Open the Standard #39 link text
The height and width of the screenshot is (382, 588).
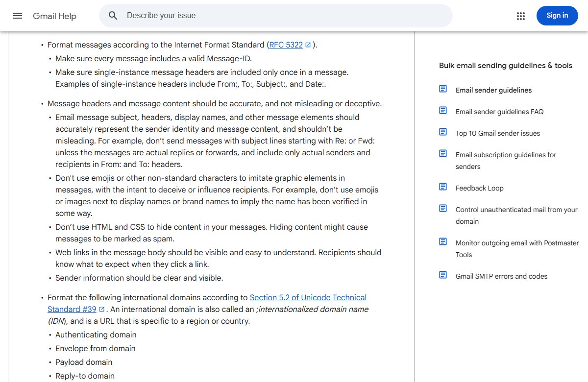pyautogui.click(x=72, y=310)
